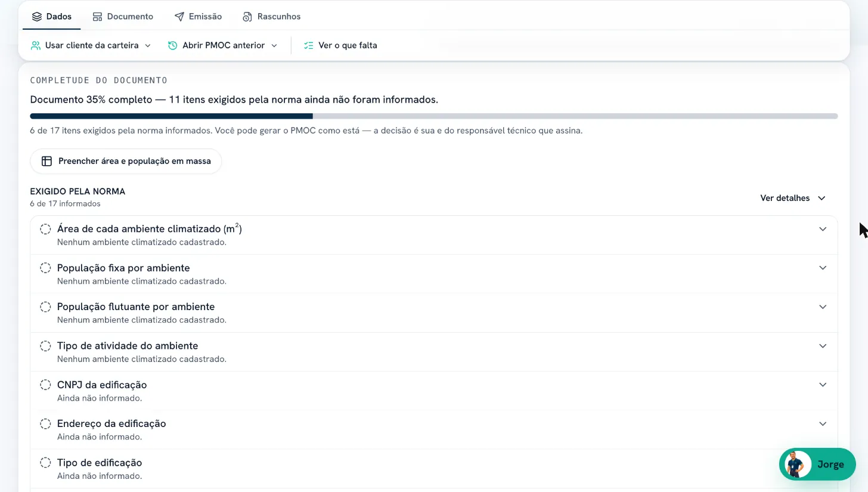The height and width of the screenshot is (492, 868).
Task: Click dashed status circle for Tipo de edificação
Action: [x=45, y=462]
